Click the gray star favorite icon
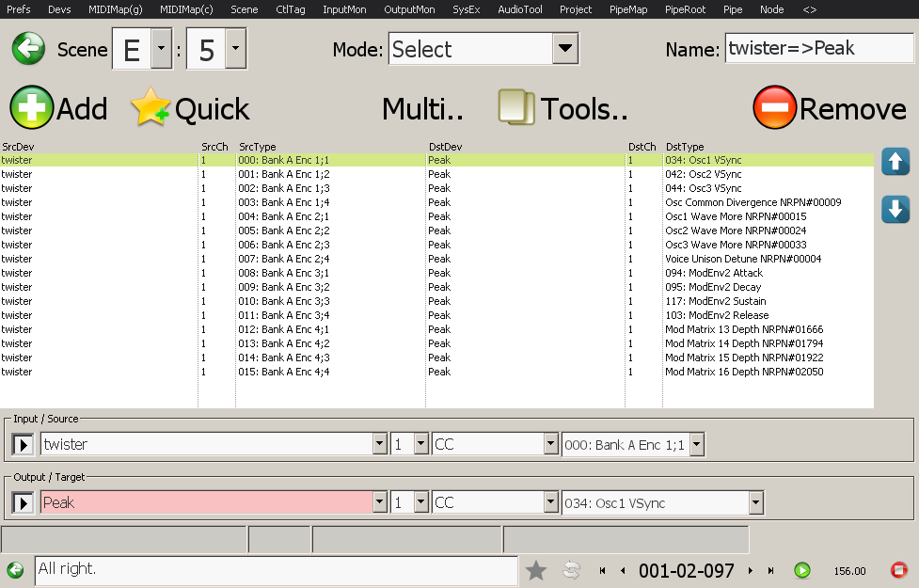This screenshot has width=919, height=588. pyautogui.click(x=536, y=570)
